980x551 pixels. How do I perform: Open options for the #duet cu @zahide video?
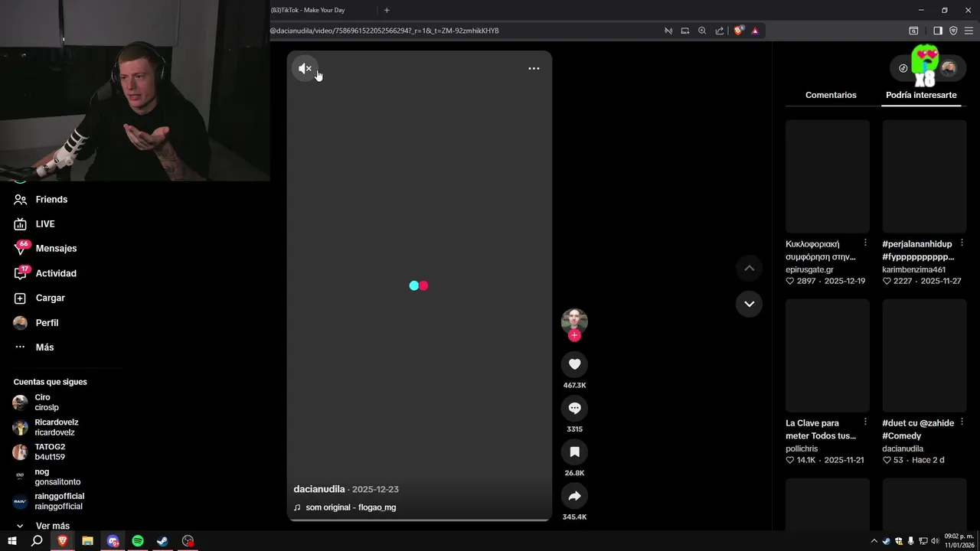(x=962, y=422)
